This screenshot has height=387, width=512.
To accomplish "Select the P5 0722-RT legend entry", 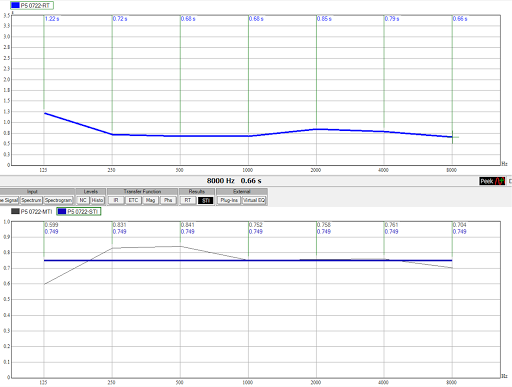I will pyautogui.click(x=32, y=5).
